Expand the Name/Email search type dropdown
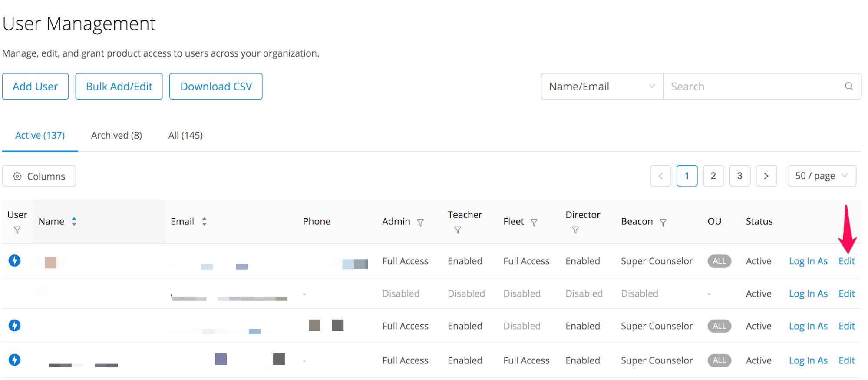This screenshot has height=380, width=868. click(x=602, y=87)
